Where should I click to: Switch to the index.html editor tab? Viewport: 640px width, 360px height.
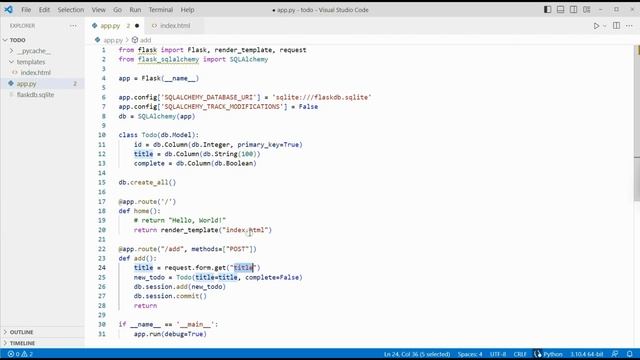175,26
